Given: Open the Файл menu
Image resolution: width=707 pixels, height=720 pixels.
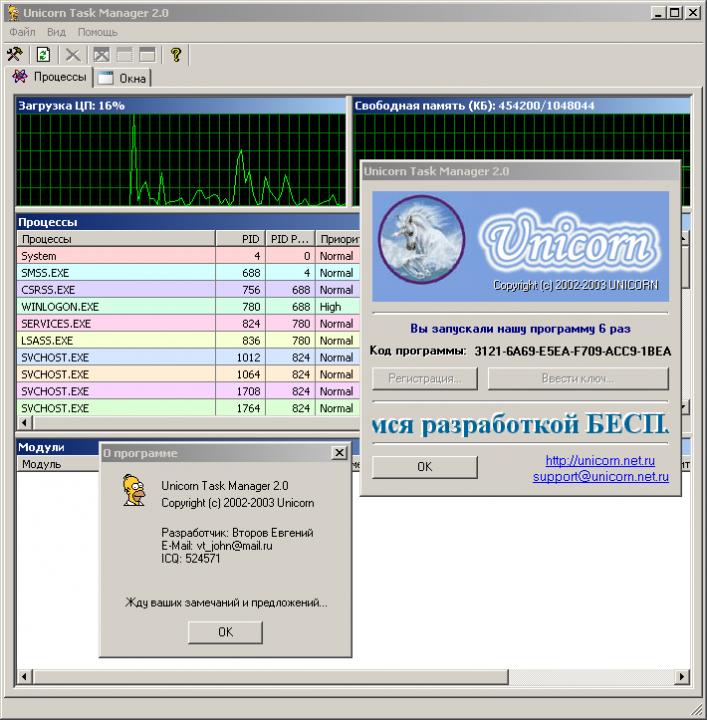Looking at the screenshot, I should coord(22,32).
